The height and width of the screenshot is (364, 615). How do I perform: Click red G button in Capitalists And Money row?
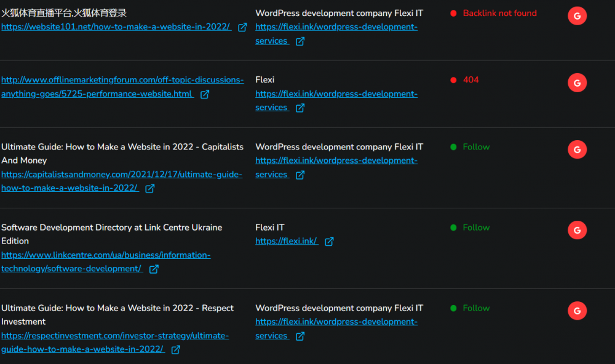(x=577, y=149)
